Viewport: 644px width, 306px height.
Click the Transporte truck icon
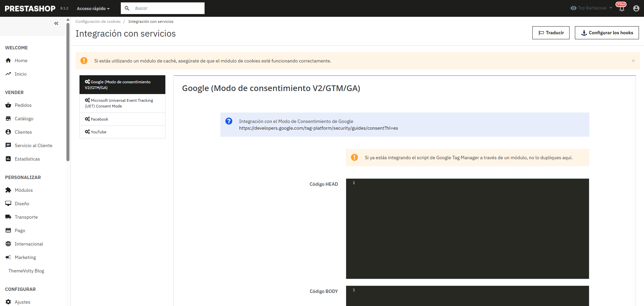[x=8, y=217]
